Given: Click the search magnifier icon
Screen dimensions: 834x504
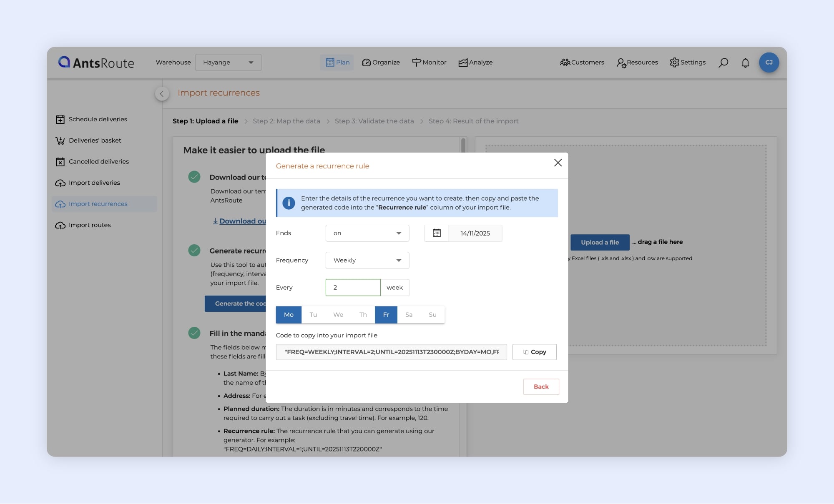Looking at the screenshot, I should (723, 63).
